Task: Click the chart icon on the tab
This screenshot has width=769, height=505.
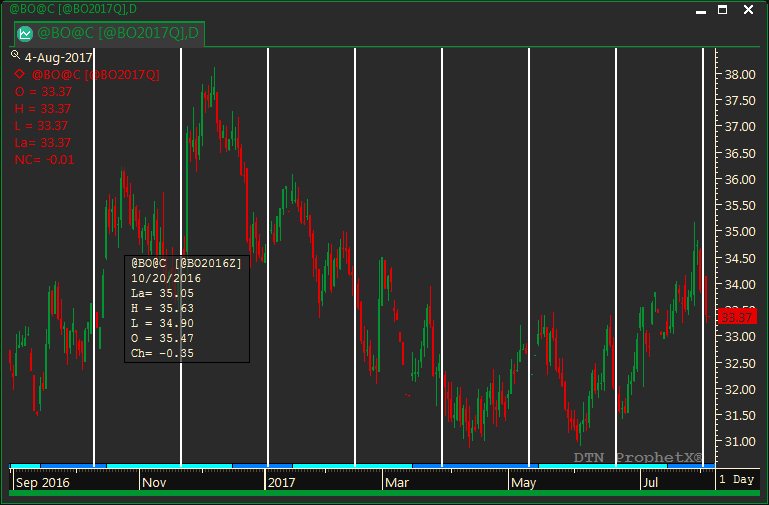Action: [x=25, y=33]
